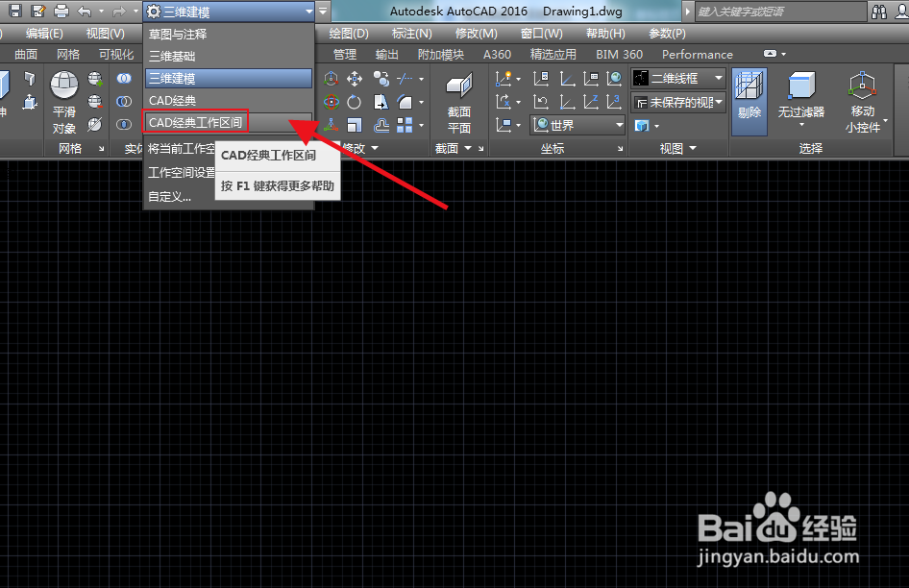The width and height of the screenshot is (909, 588).
Task: Expand the 二维线框 visual style dropdown
Action: tap(717, 79)
